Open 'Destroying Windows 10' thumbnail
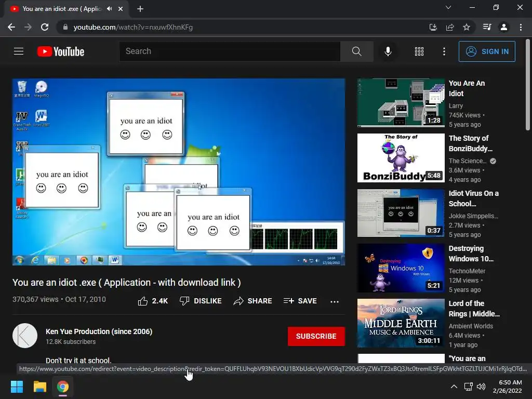532x399 pixels. coord(401,268)
